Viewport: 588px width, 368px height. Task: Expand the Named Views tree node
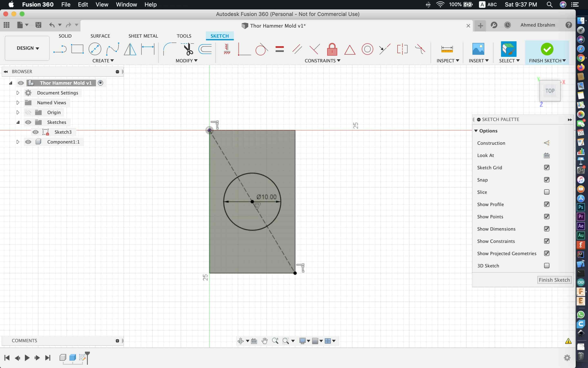point(18,103)
